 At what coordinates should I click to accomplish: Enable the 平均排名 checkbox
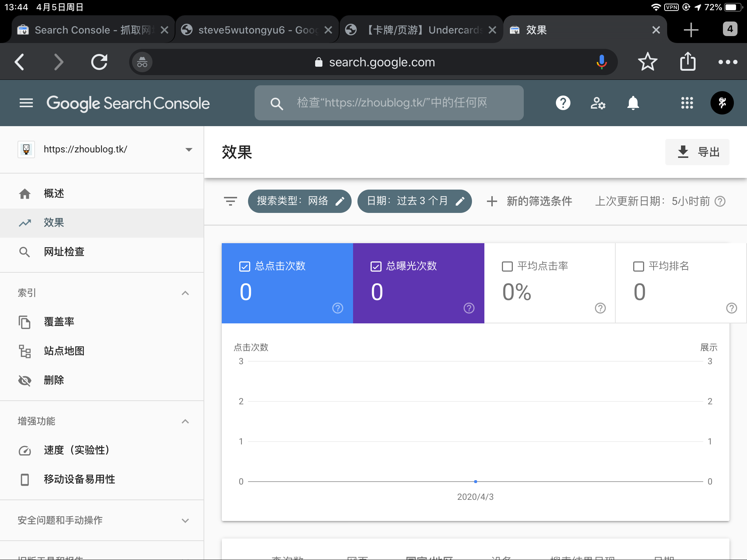tap(638, 267)
